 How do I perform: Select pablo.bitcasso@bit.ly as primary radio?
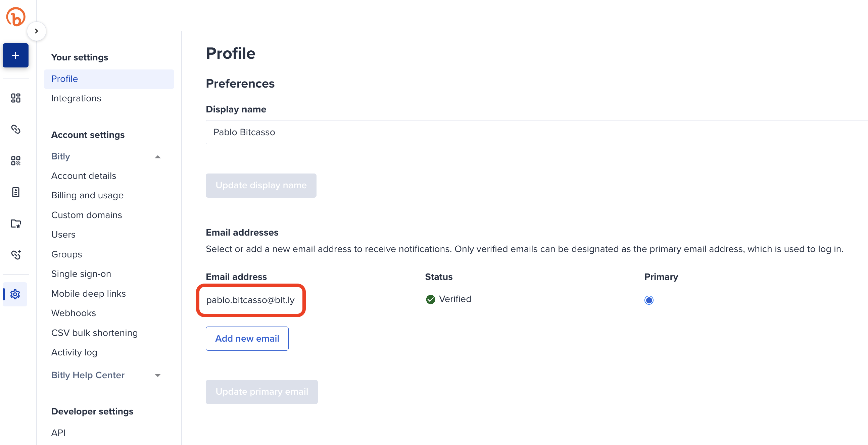coord(648,300)
